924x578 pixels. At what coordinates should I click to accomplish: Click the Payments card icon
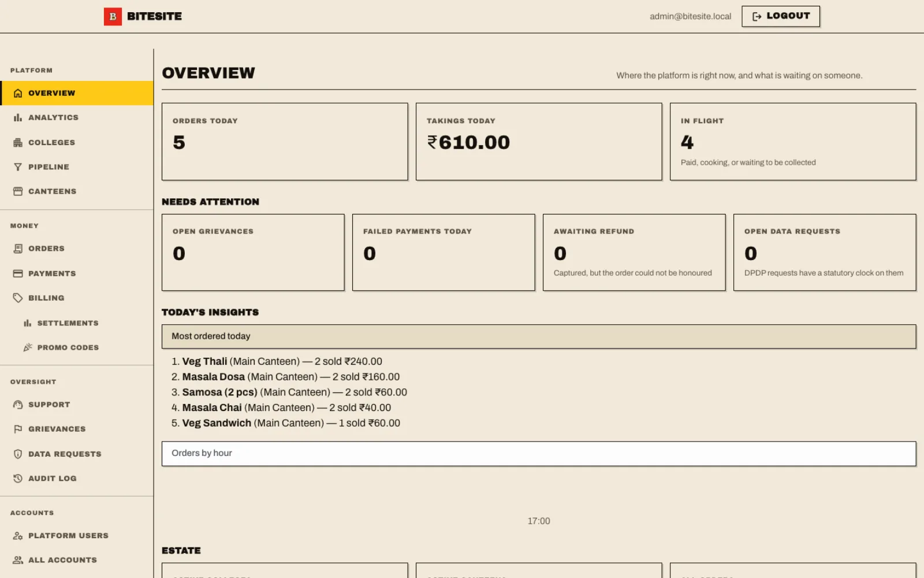18,273
